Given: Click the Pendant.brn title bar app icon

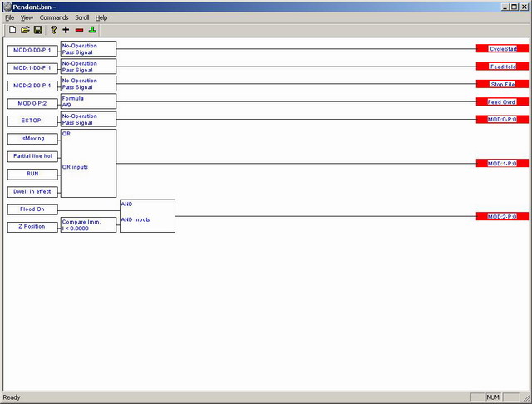Looking at the screenshot, I should coord(7,7).
